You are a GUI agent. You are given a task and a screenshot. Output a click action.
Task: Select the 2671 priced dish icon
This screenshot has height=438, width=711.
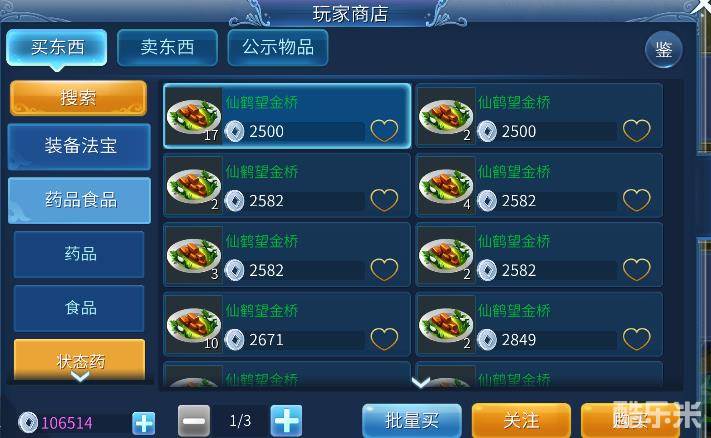pos(194,324)
